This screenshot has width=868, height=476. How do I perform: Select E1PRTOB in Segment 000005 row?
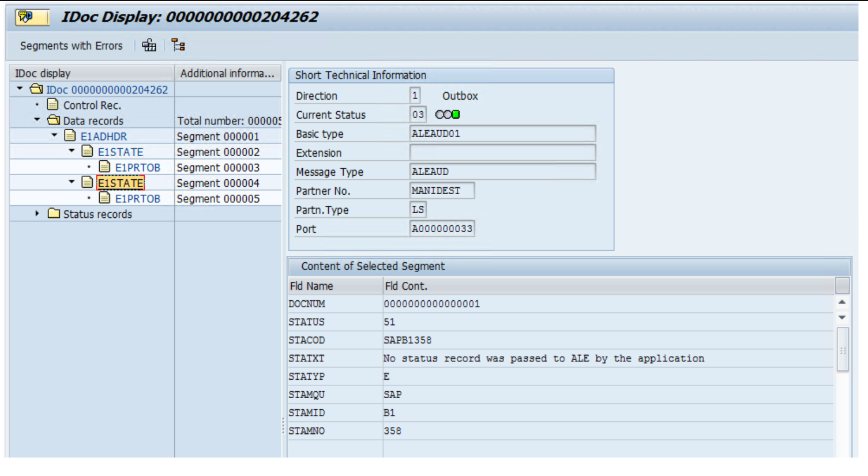click(x=138, y=199)
